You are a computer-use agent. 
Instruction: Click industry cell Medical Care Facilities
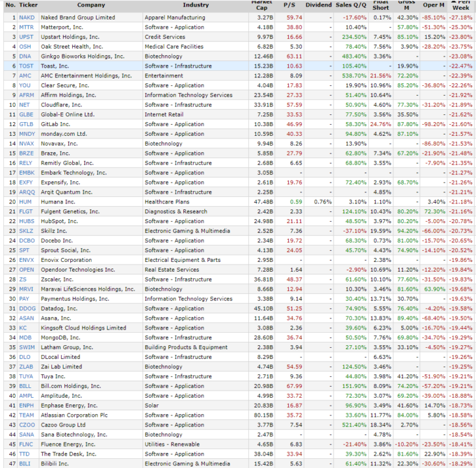[x=174, y=47]
